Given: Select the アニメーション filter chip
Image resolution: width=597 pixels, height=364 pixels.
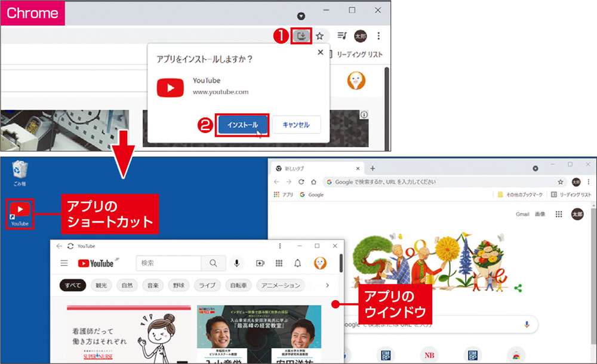Looking at the screenshot, I should pos(281,285).
